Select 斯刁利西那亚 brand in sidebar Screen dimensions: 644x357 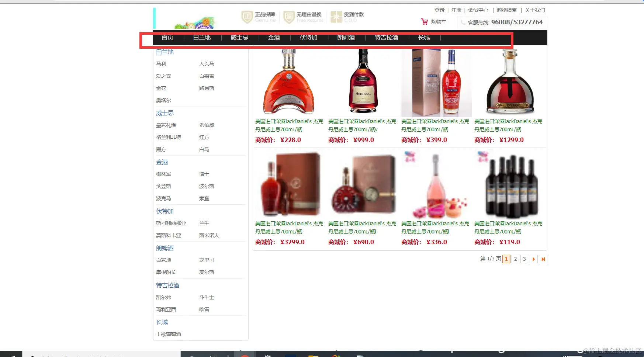(x=171, y=223)
